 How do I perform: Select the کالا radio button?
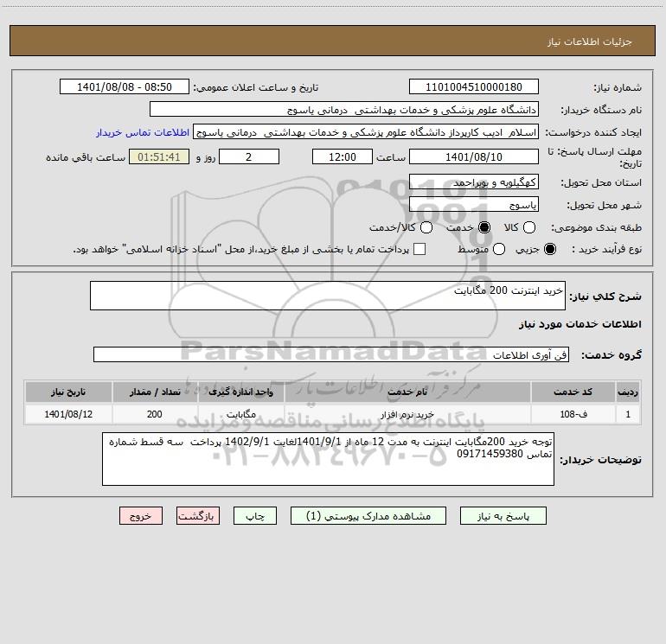528,227
